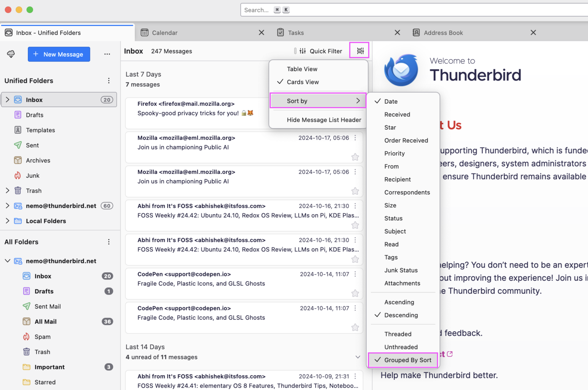Choose Ascending sort order

point(403,302)
